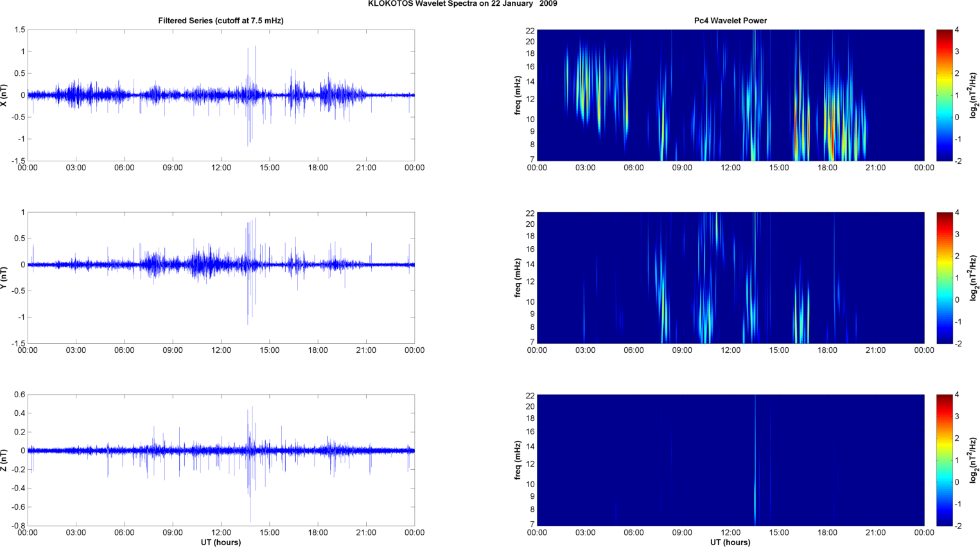Click the log2(nT²/Hz) label of top colorbar
The image size is (980, 547).
(x=974, y=95)
